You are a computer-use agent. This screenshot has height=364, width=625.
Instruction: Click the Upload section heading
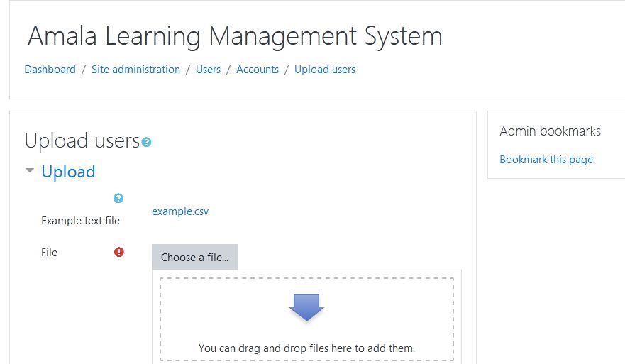pyautogui.click(x=68, y=172)
